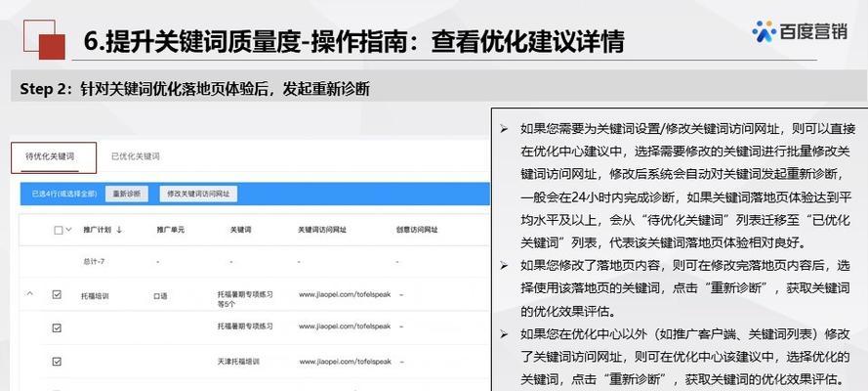
Task: Select the 创意访问网址 column header
Action: point(417,230)
